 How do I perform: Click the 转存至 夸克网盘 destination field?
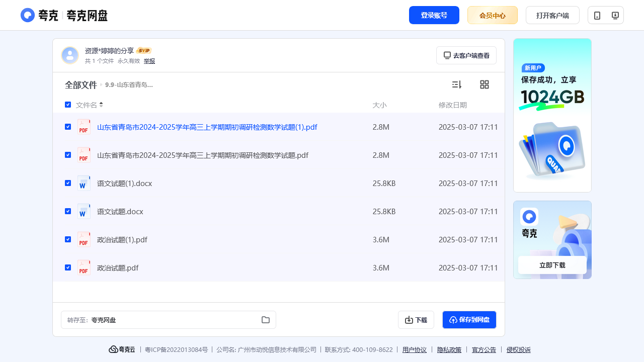point(169,320)
